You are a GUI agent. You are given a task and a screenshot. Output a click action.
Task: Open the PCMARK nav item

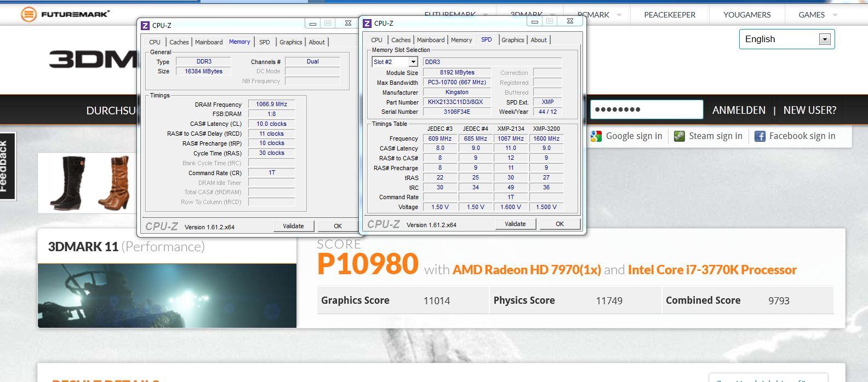[x=593, y=15]
